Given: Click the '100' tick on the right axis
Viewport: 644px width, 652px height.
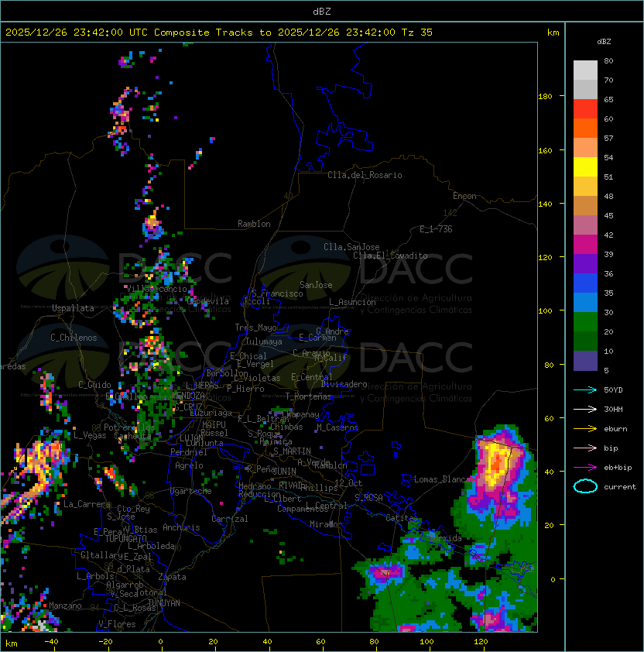Looking at the screenshot, I should tap(545, 311).
